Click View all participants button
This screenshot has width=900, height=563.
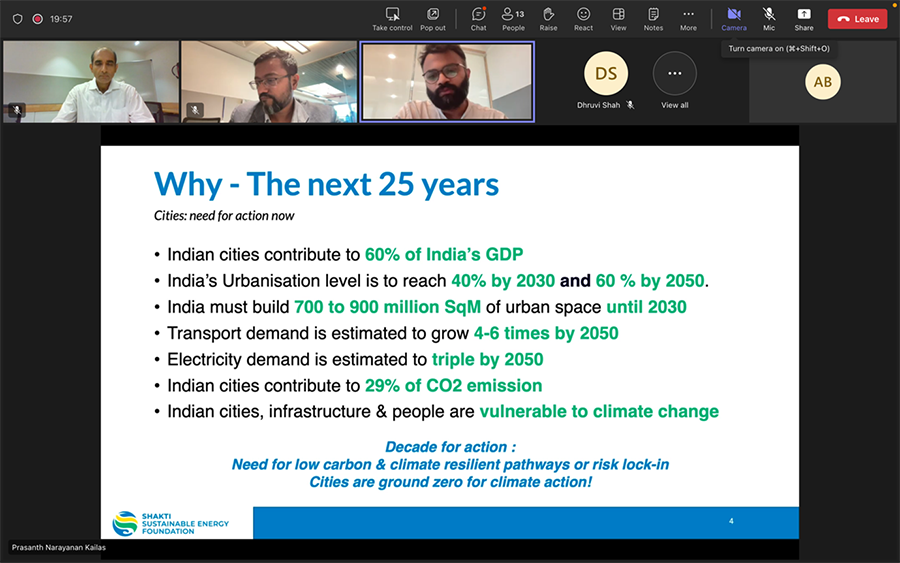point(674,80)
